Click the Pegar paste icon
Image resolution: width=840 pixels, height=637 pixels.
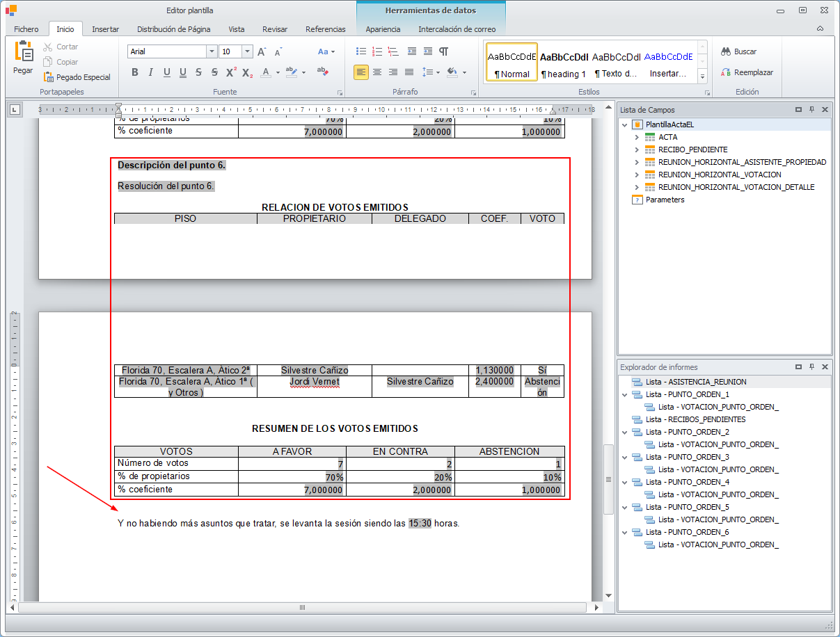pos(23,57)
